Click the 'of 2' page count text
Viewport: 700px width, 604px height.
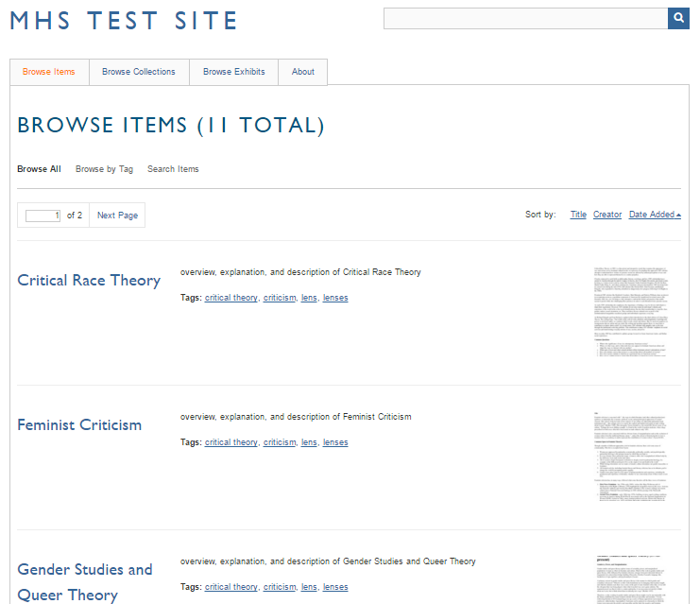(75, 216)
